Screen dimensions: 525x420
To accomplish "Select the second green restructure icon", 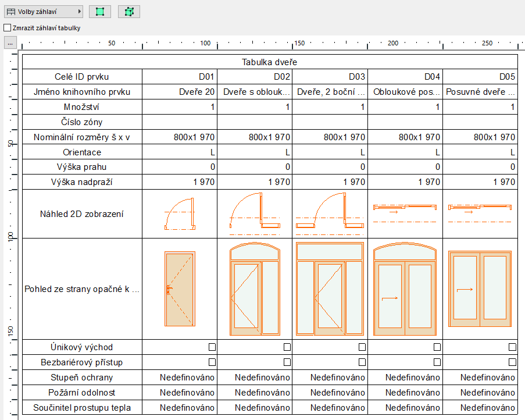I will point(128,11).
